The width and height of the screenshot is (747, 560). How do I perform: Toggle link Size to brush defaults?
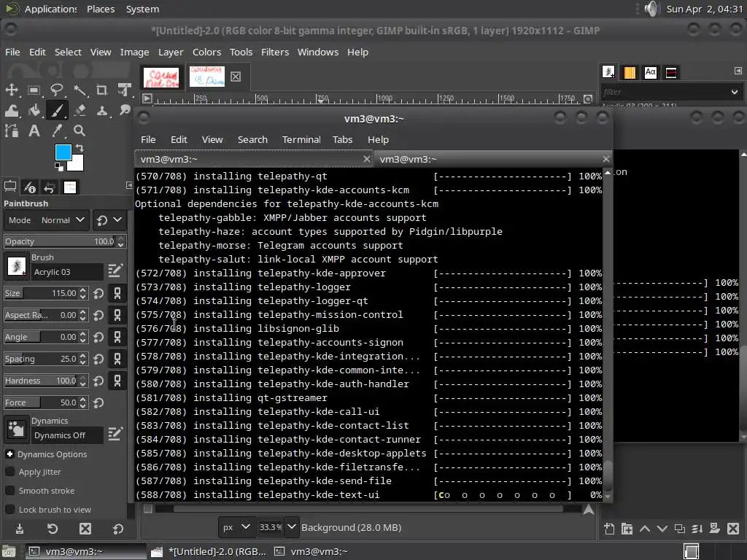pyautogui.click(x=117, y=293)
